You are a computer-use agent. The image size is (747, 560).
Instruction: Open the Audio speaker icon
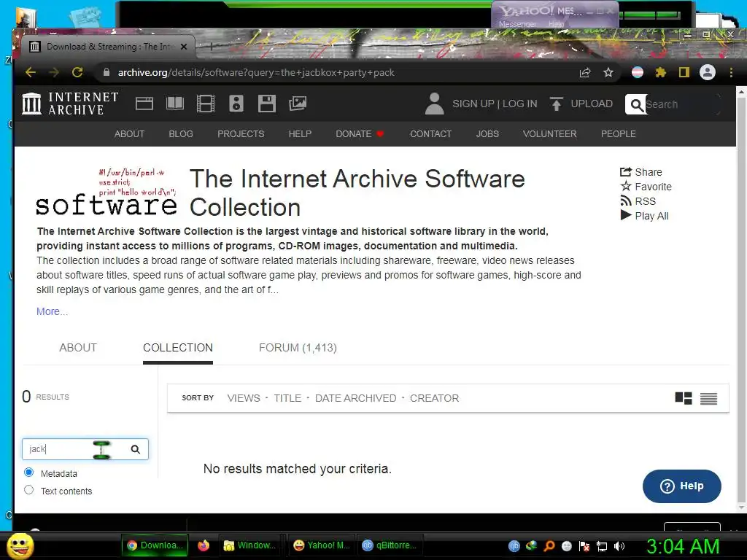[236, 104]
